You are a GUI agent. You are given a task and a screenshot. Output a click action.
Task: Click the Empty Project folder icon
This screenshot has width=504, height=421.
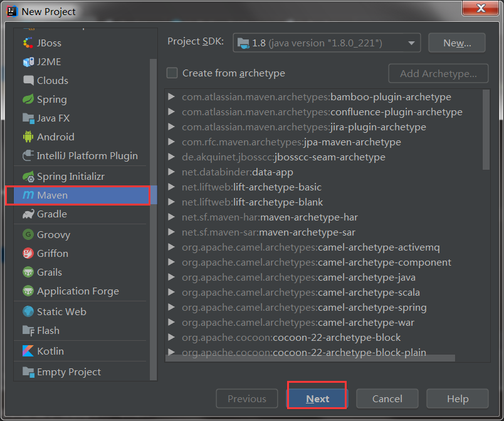click(x=28, y=372)
